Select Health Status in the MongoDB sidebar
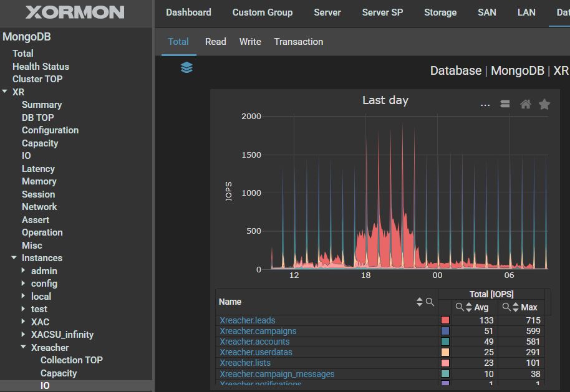570x392 pixels. [x=41, y=66]
